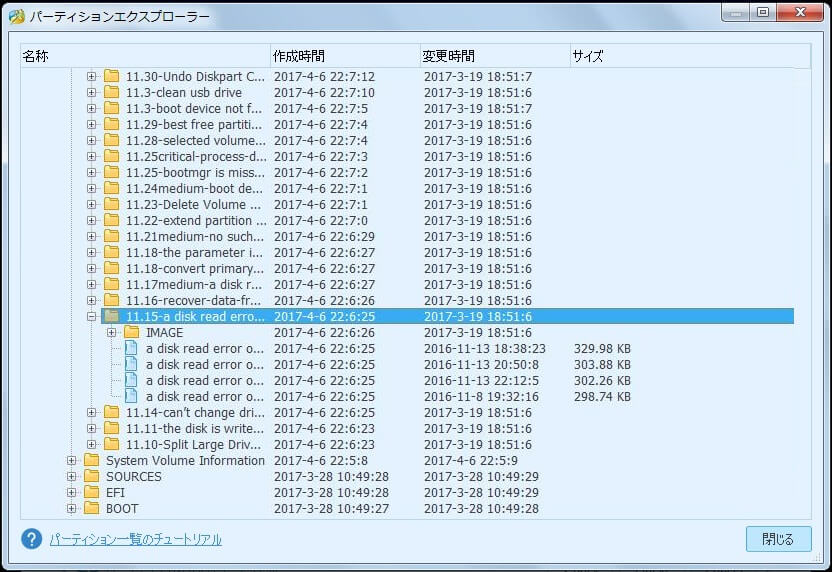Collapse the 11.15-a disk read error folder
Screen dimensions: 832x572
(91, 317)
